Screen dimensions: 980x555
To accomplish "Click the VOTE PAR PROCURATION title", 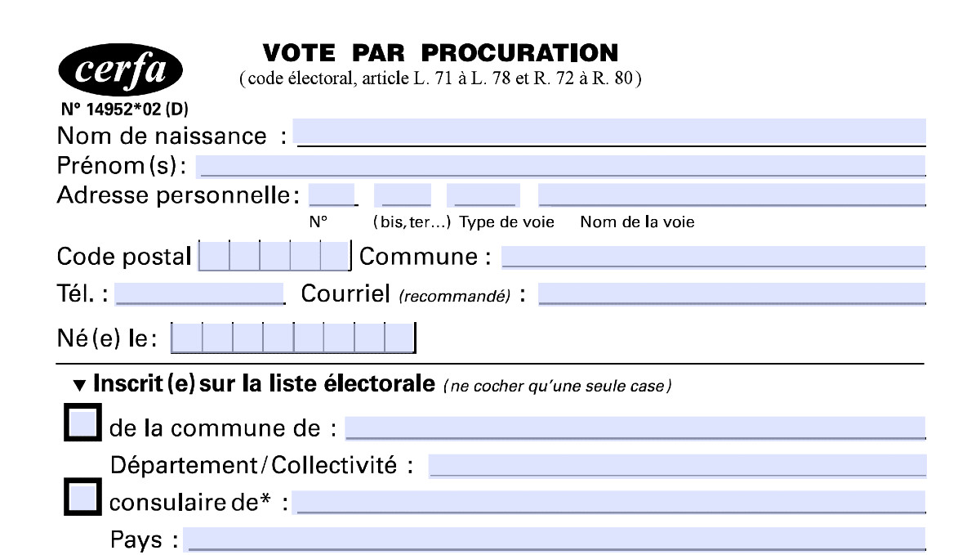I will (x=441, y=53).
